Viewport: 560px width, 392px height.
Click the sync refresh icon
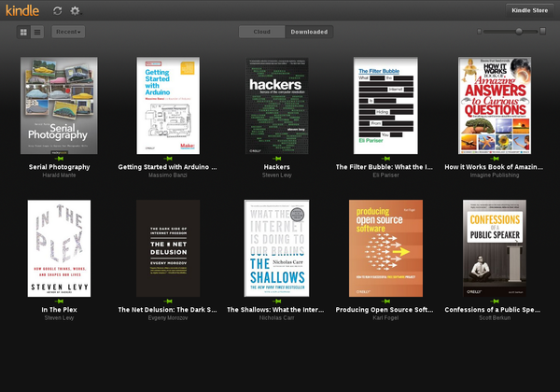(58, 10)
